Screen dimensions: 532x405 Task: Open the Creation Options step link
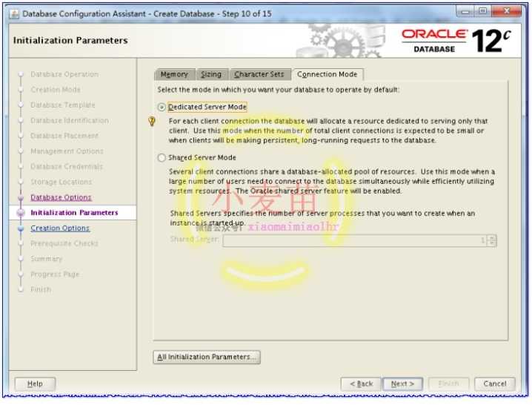pos(60,228)
